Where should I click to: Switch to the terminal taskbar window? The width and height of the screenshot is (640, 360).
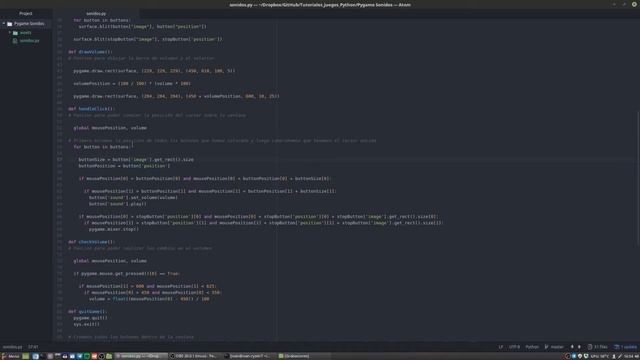click(249, 356)
